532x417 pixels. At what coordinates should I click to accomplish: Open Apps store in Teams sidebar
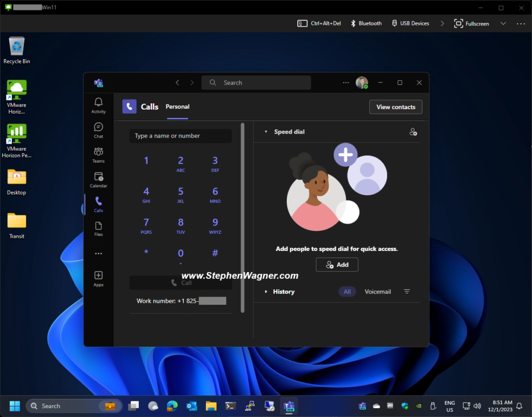(98, 279)
